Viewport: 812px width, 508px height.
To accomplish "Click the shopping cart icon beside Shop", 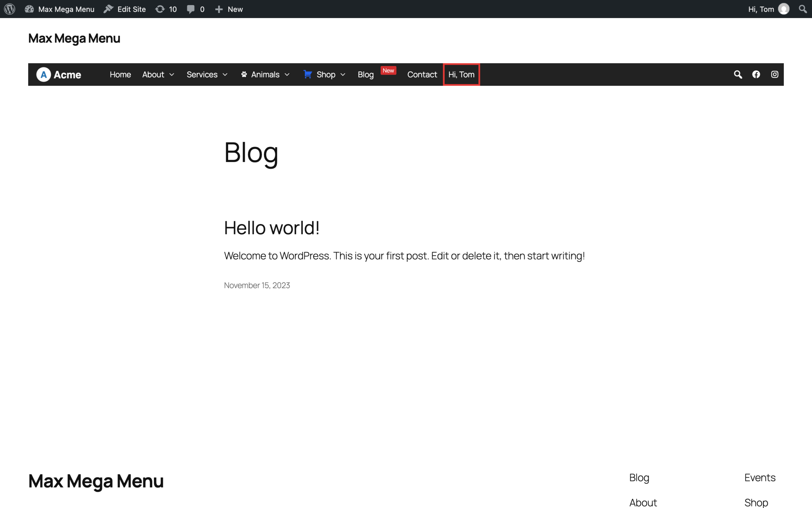I will click(x=308, y=74).
